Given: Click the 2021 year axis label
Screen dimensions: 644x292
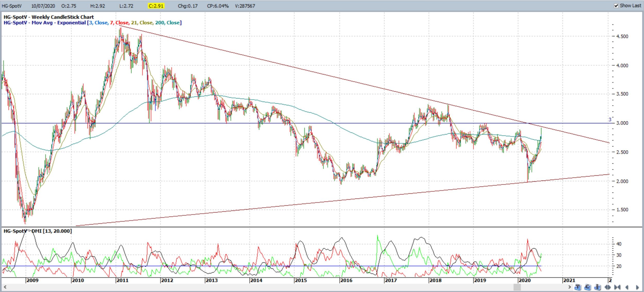Looking at the screenshot, I should [x=569, y=280].
